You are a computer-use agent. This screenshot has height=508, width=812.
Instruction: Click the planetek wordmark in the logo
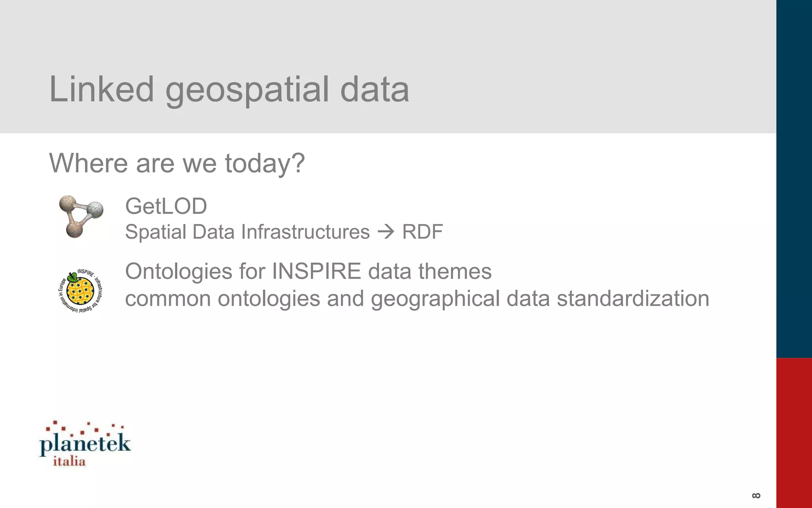pos(85,444)
